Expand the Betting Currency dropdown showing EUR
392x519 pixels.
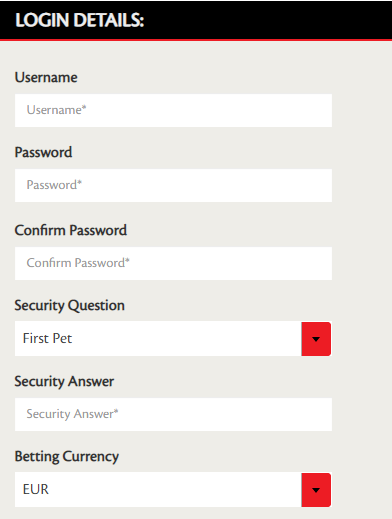(173, 490)
